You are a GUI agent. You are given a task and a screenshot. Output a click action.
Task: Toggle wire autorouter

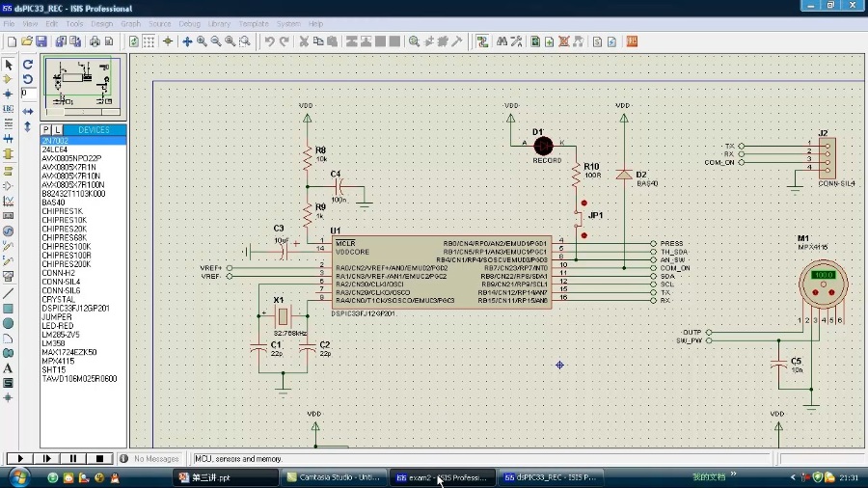click(482, 41)
